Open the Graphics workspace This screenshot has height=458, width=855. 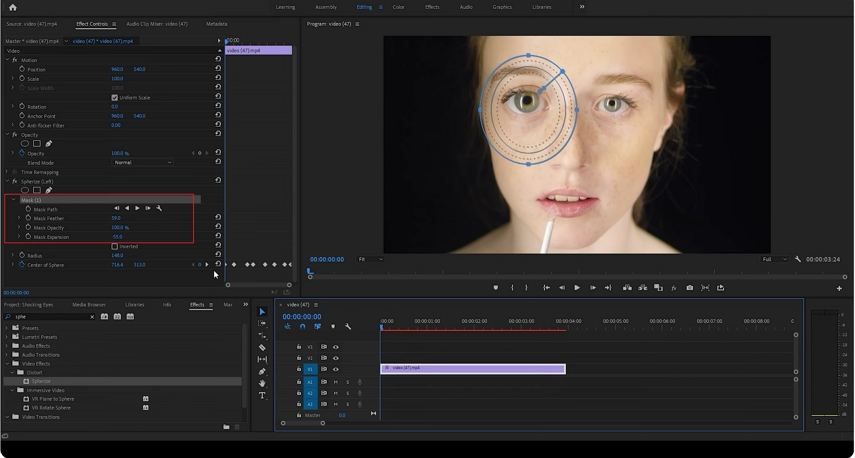point(502,7)
